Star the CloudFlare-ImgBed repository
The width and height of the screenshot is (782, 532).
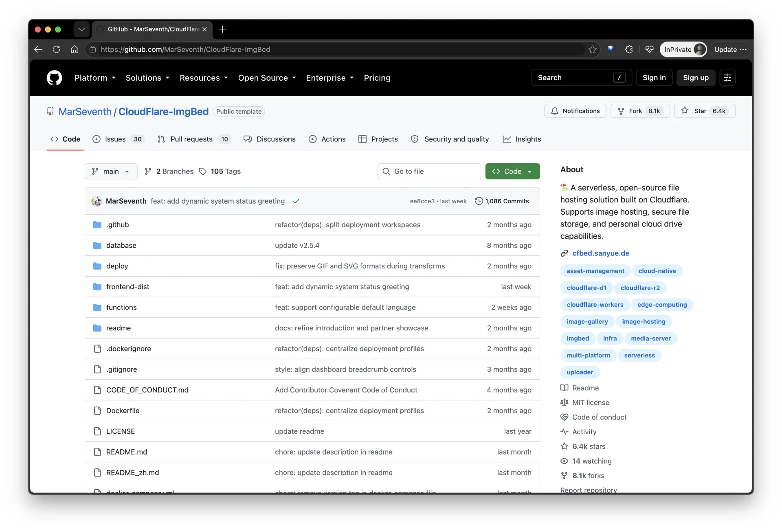coord(705,111)
